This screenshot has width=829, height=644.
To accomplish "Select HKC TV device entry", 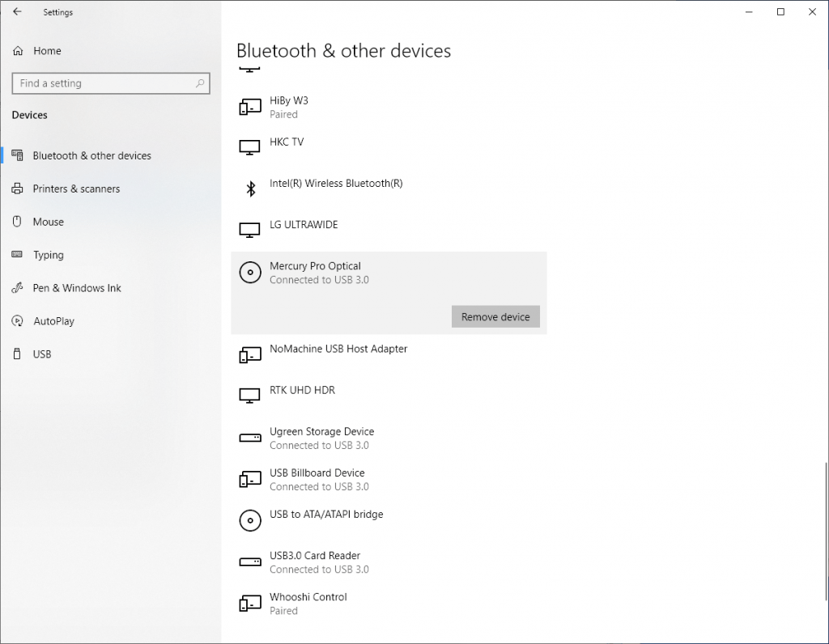I will (389, 148).
